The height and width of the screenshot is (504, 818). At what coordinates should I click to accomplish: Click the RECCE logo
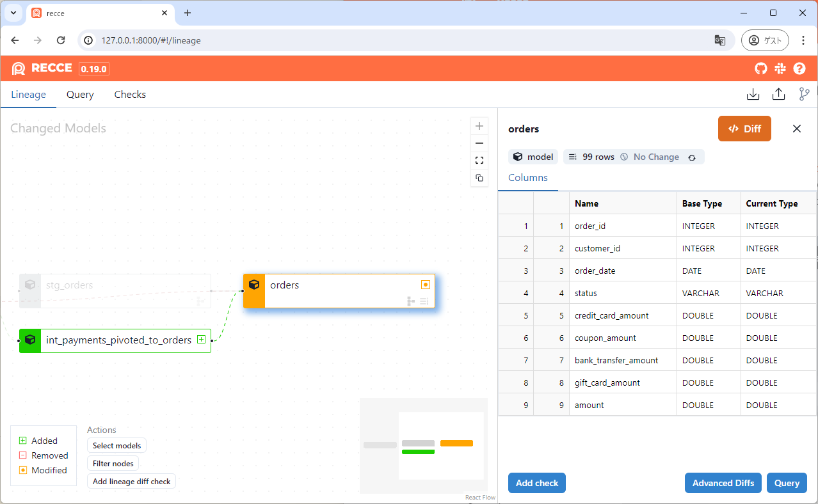pyautogui.click(x=42, y=68)
